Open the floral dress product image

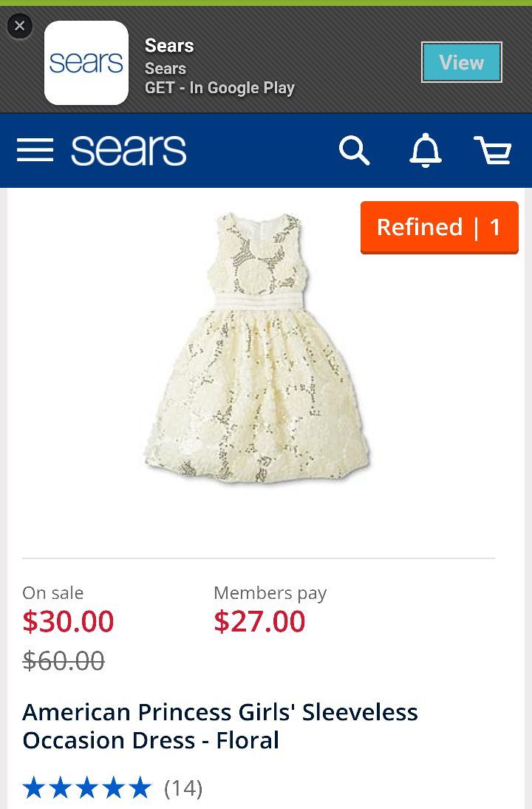(x=256, y=348)
